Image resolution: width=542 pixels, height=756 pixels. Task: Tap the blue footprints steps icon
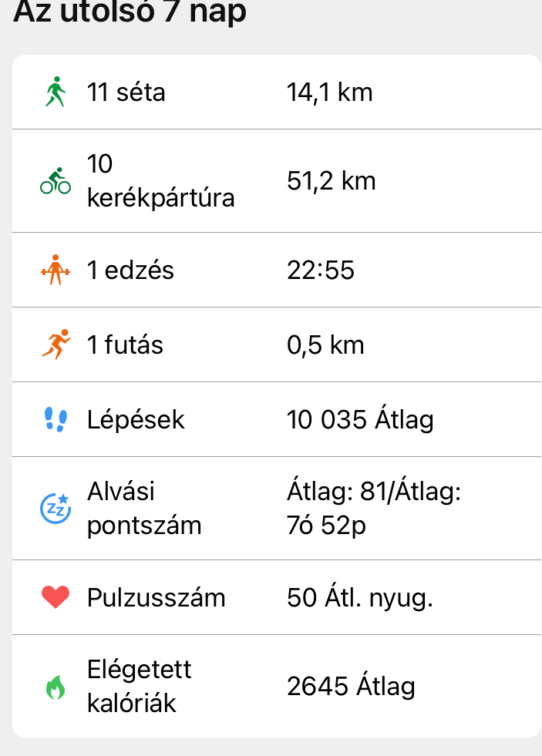tap(55, 420)
